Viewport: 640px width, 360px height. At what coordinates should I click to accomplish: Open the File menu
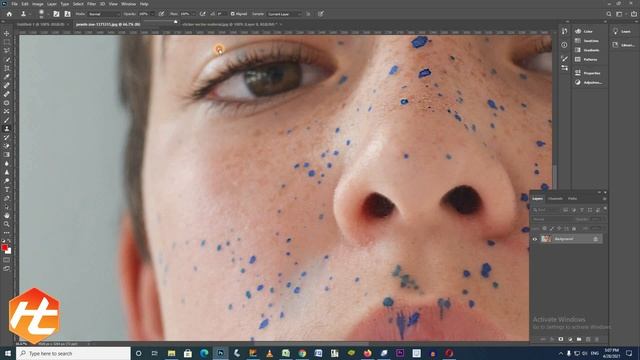click(14, 4)
